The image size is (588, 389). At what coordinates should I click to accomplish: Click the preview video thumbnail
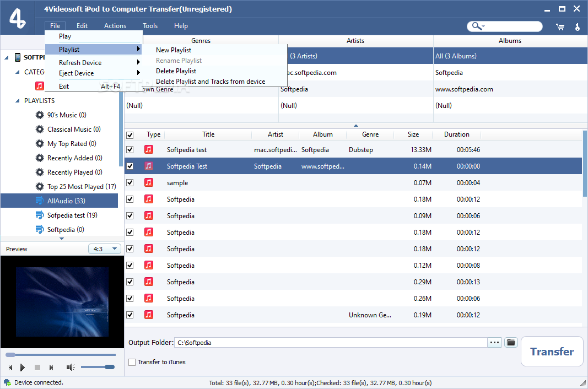tap(62, 301)
